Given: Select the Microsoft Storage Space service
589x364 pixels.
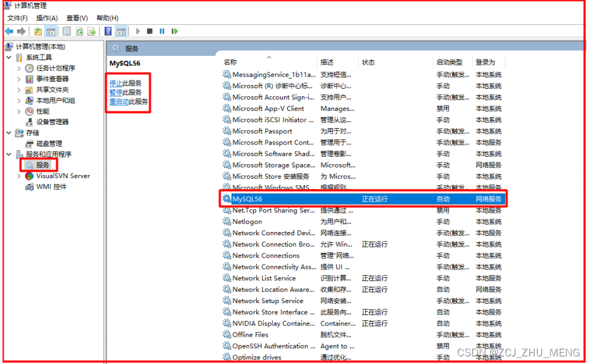Looking at the screenshot, I should point(363,166).
